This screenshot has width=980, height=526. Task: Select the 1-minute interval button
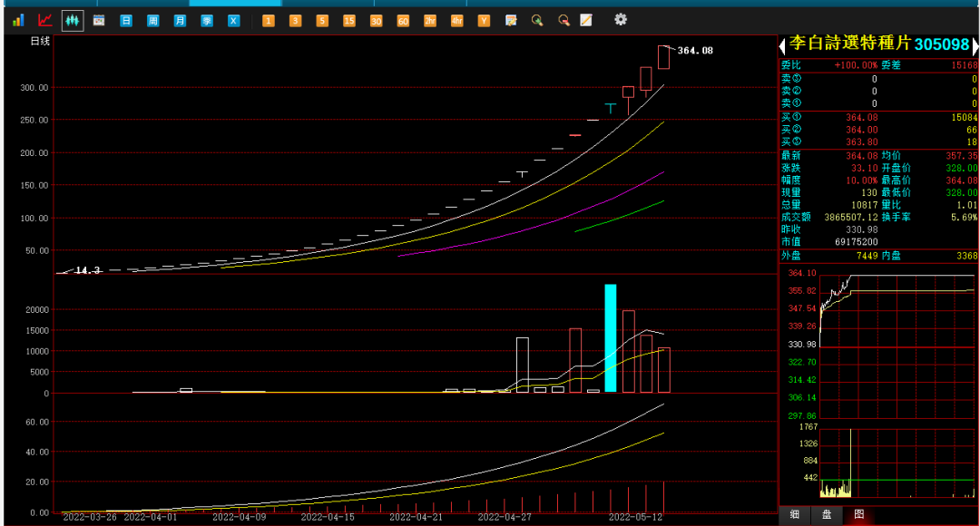[x=268, y=21]
